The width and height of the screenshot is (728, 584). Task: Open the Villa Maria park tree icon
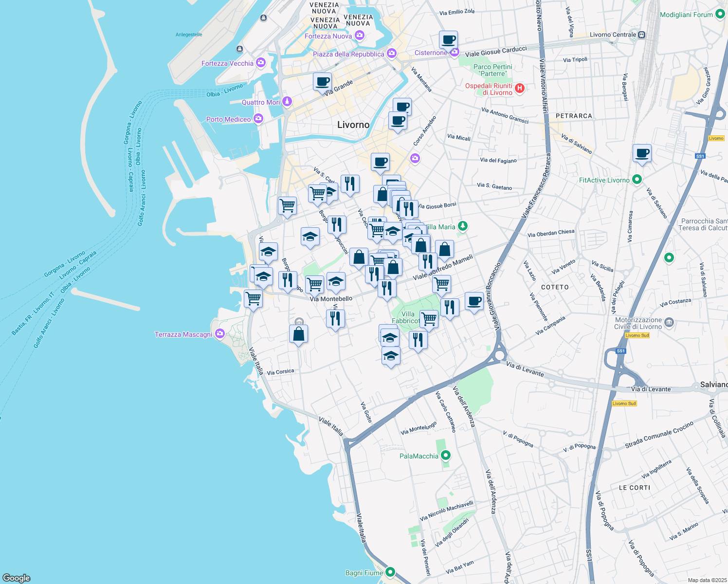(463, 226)
